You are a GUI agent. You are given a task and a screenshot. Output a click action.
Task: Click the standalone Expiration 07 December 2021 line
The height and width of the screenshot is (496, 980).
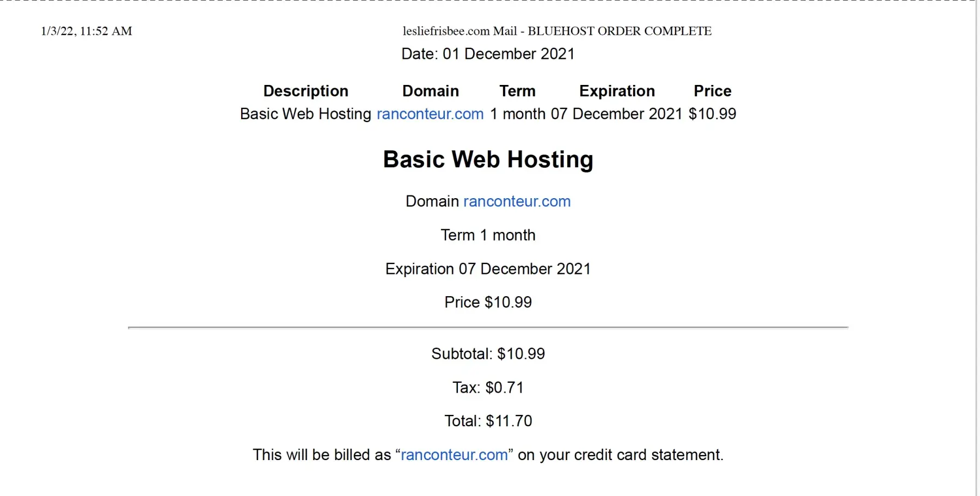coord(488,269)
